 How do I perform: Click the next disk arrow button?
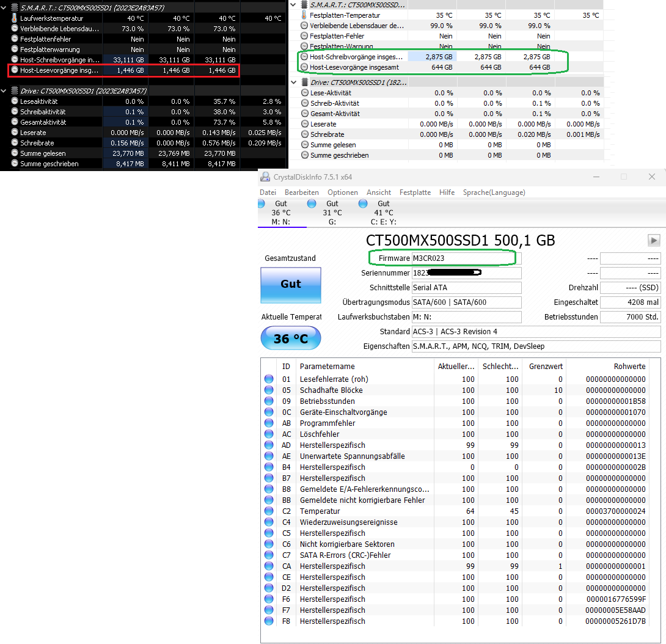pos(654,241)
